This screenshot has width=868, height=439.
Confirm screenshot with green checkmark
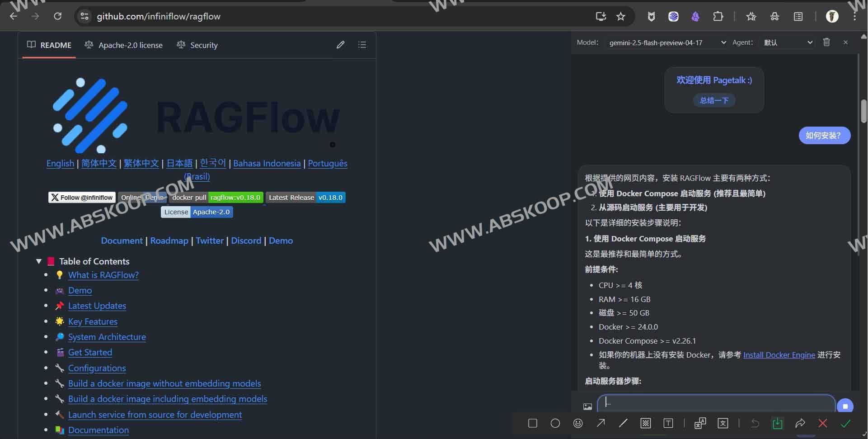pos(845,423)
